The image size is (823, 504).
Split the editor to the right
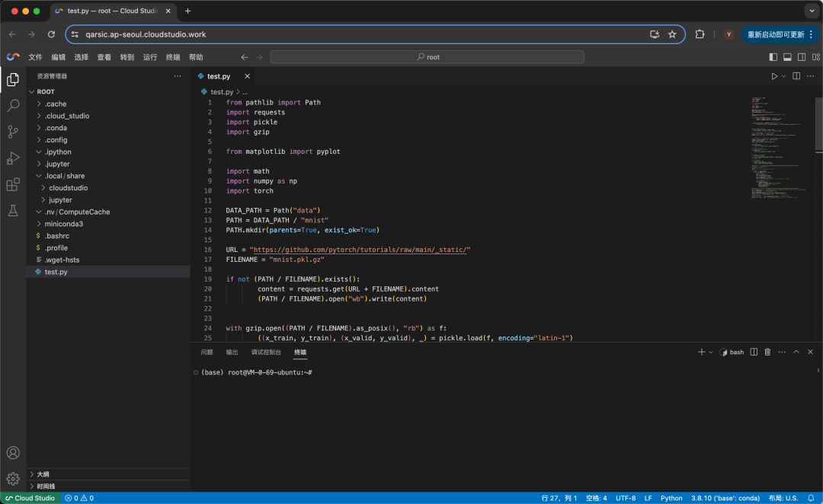(796, 76)
